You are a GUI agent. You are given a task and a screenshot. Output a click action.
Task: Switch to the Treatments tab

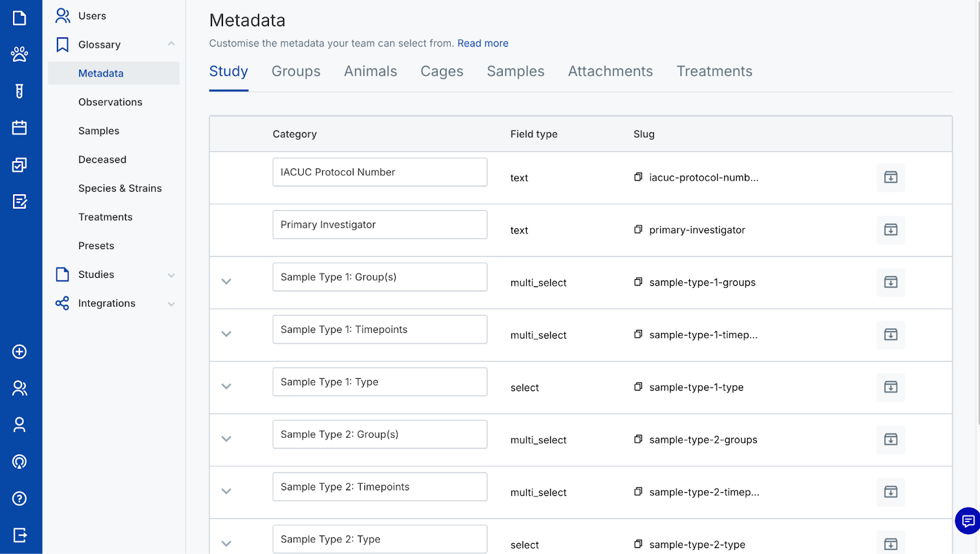[x=714, y=72]
